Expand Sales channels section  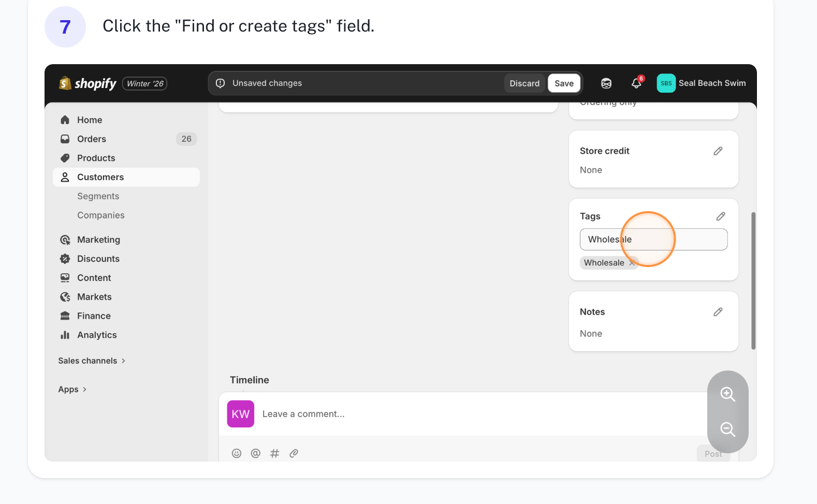point(92,361)
